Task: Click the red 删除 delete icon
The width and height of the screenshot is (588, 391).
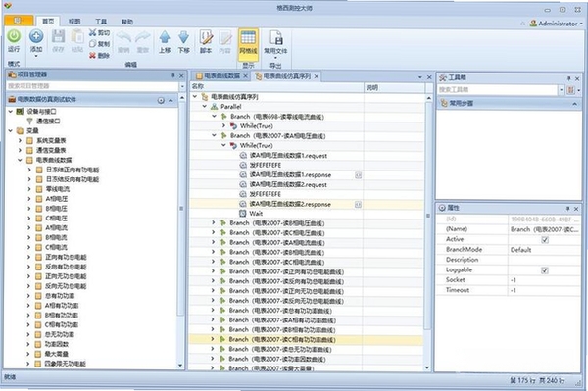Action: pyautogui.click(x=93, y=56)
